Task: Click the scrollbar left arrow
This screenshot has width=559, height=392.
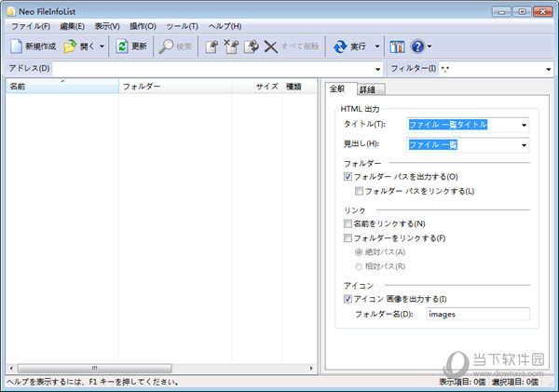Action: 11,368
